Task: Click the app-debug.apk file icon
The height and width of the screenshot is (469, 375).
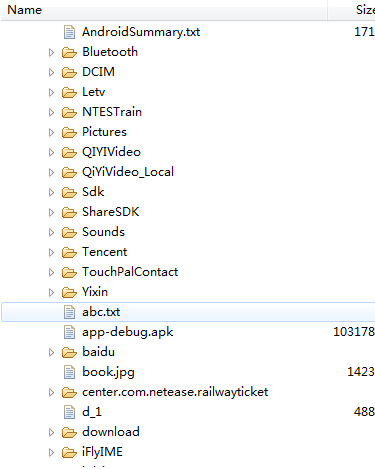Action: (x=69, y=332)
